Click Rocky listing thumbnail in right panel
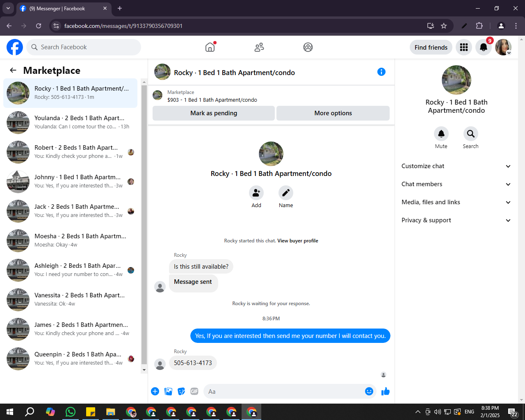 point(457,80)
